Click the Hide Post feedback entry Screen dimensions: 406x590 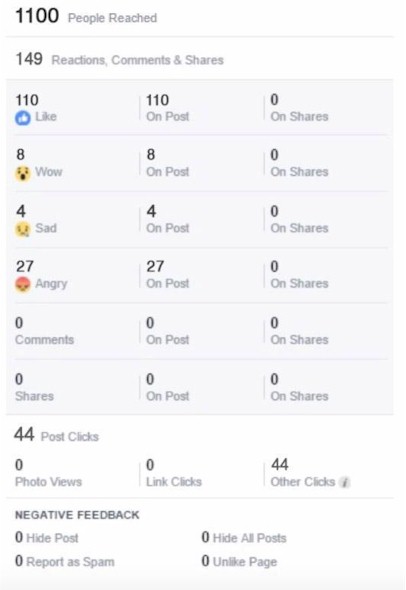point(47,537)
